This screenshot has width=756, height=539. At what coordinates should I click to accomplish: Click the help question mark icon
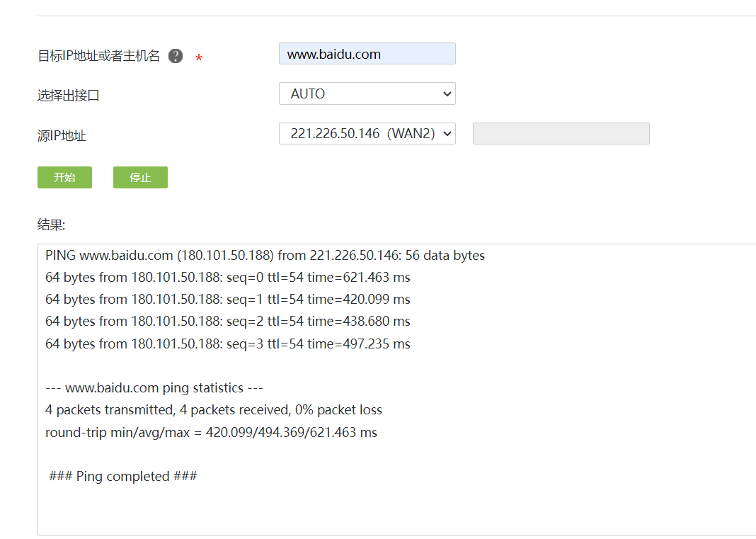point(176,56)
